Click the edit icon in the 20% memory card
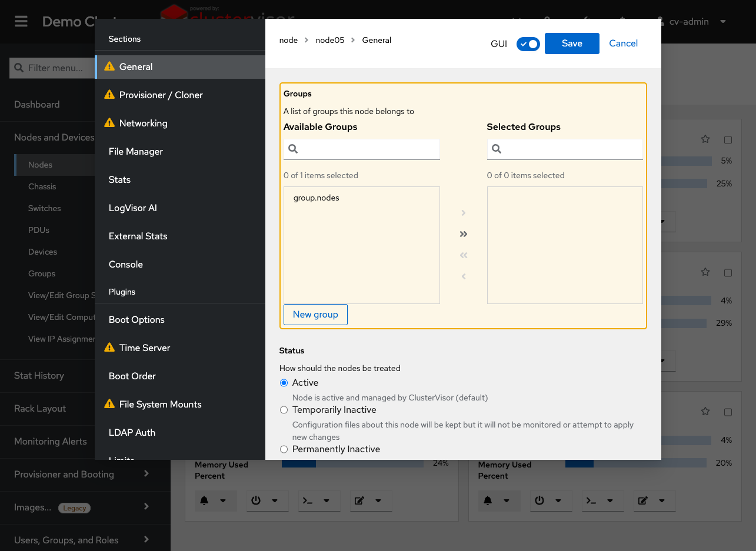Image resolution: width=756 pixels, height=551 pixels. point(643,500)
